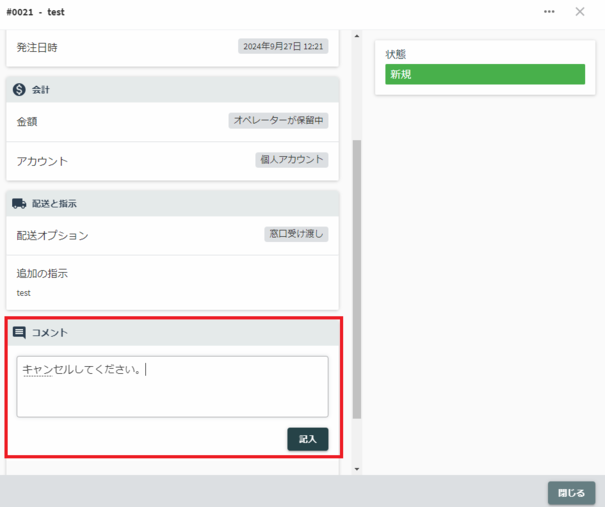The image size is (605, 507).
Task: Open the three-dot more options menu
Action: [x=549, y=12]
